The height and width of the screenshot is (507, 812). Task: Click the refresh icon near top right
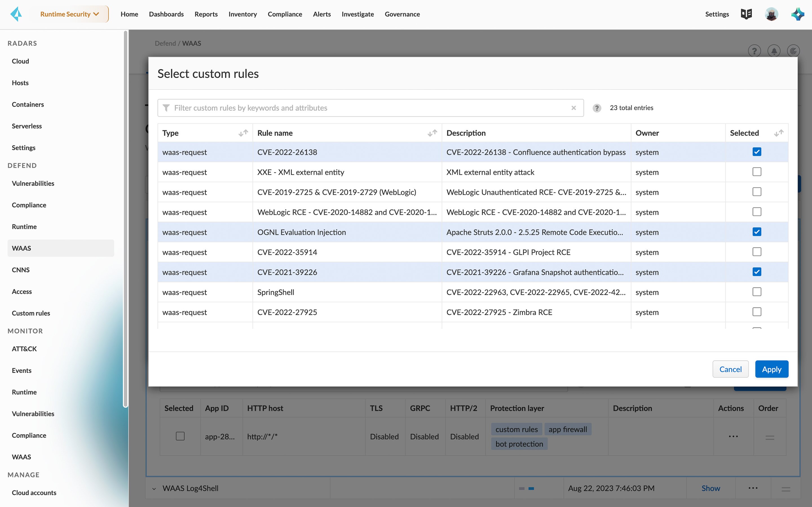(x=793, y=51)
